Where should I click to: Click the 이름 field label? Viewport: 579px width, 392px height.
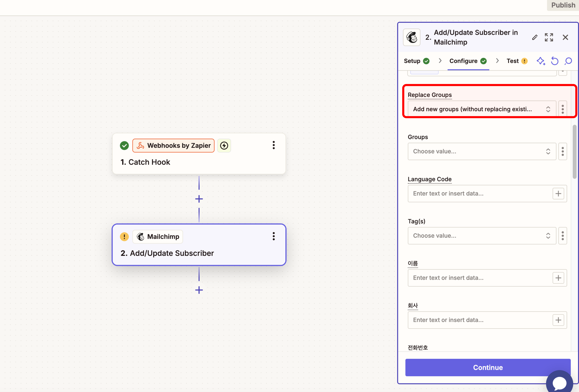tap(413, 263)
